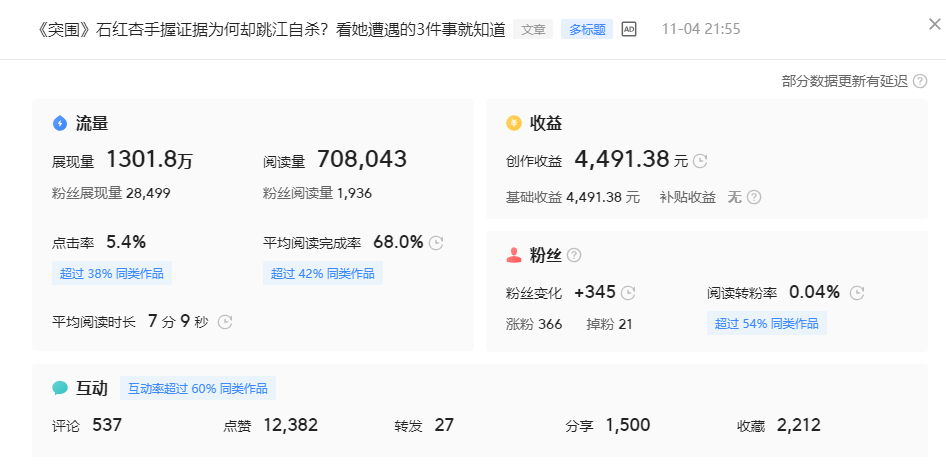This screenshot has width=946, height=469.
Task: Click 部分数据更新有延迟 notice text
Action: pyautogui.click(x=845, y=81)
